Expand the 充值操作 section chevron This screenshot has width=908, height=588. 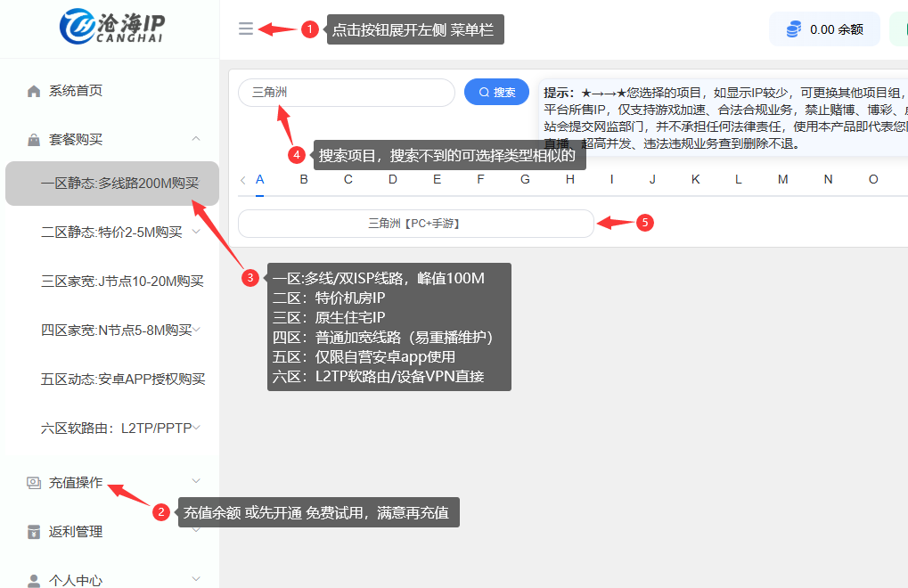[195, 481]
